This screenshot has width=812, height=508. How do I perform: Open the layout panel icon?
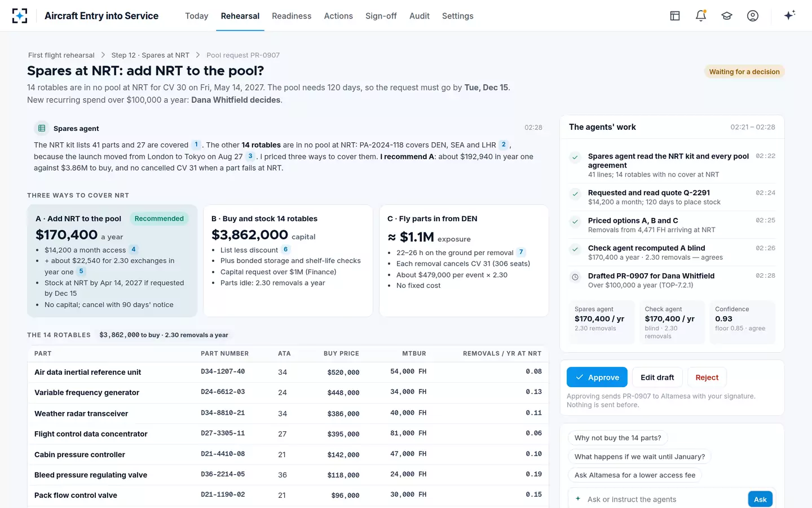[x=675, y=16]
